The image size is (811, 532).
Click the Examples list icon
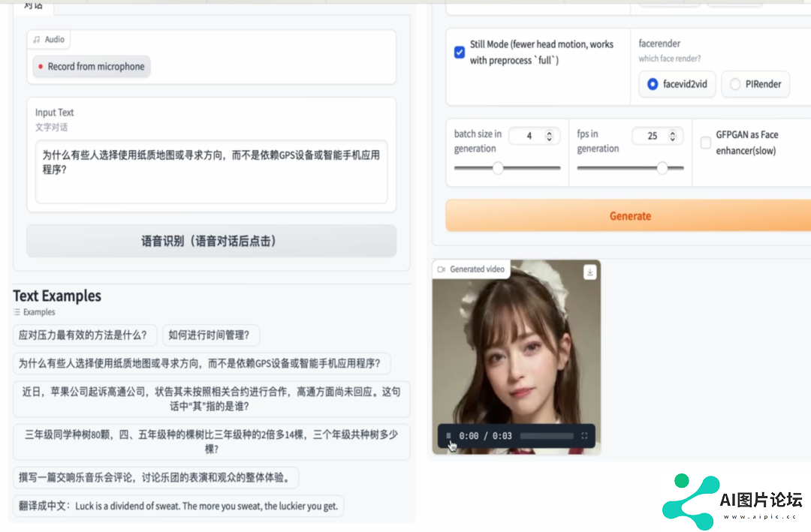[17, 312]
